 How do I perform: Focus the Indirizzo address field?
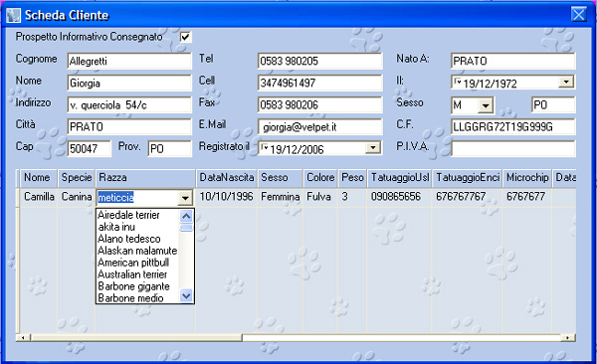tap(129, 104)
